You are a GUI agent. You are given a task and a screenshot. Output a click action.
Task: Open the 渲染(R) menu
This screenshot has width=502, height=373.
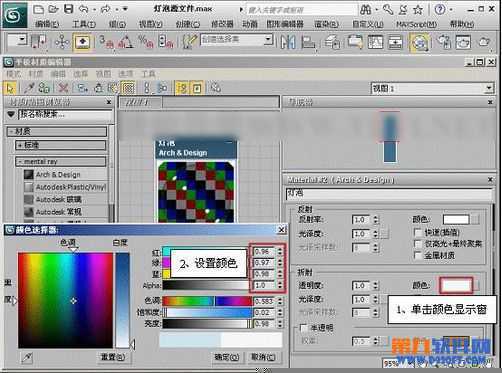click(326, 24)
